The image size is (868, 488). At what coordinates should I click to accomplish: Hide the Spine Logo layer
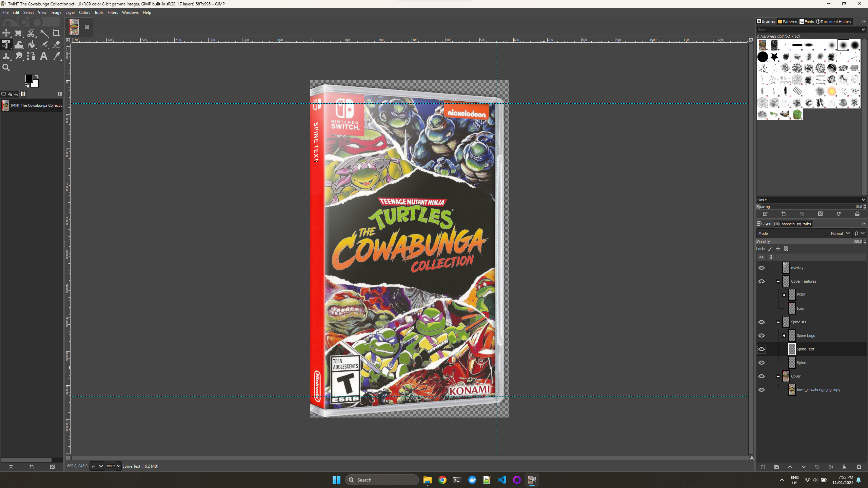click(x=762, y=335)
